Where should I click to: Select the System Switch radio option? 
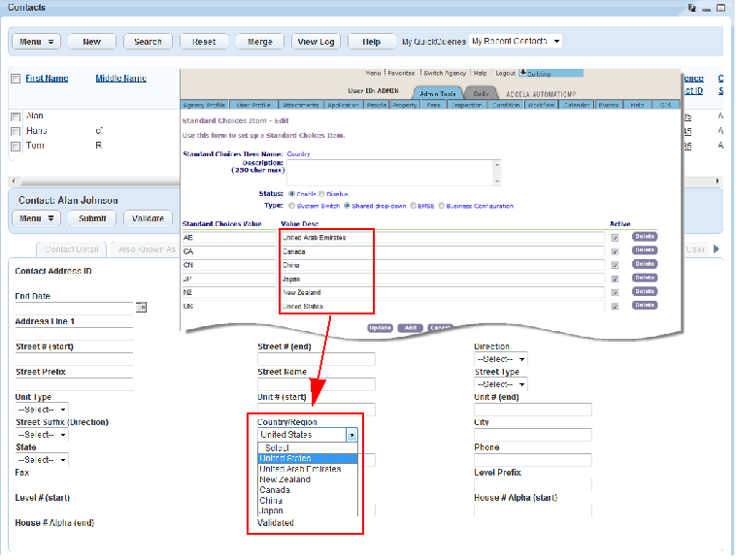pos(292,206)
